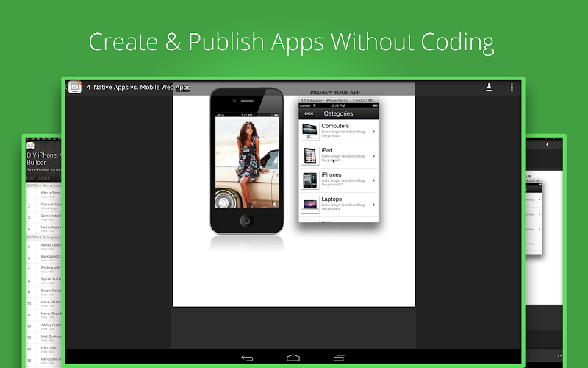Click the iPhones product thumbnail

309,180
